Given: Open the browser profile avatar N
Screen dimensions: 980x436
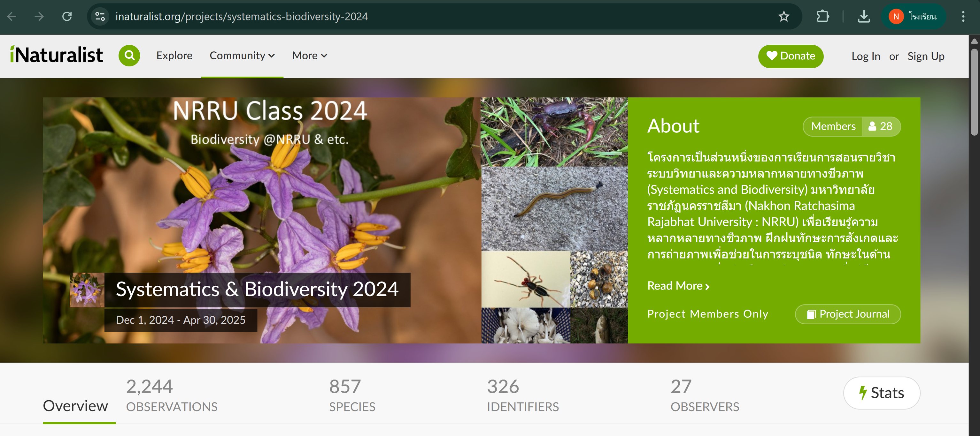Looking at the screenshot, I should 896,16.
